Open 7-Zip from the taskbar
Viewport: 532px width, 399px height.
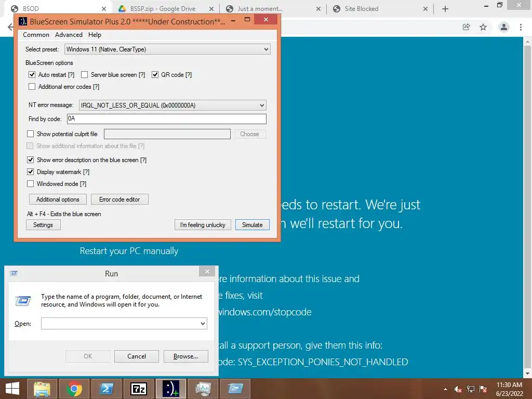tap(139, 389)
